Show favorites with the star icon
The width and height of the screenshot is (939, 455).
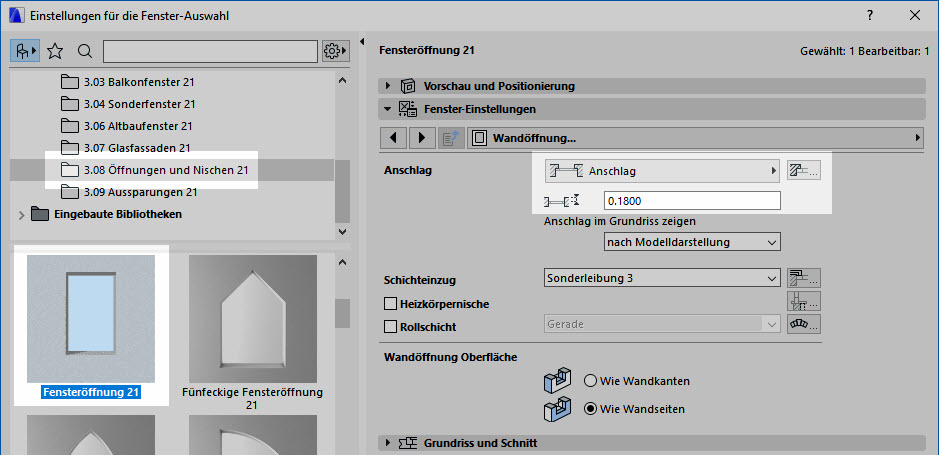[x=55, y=51]
